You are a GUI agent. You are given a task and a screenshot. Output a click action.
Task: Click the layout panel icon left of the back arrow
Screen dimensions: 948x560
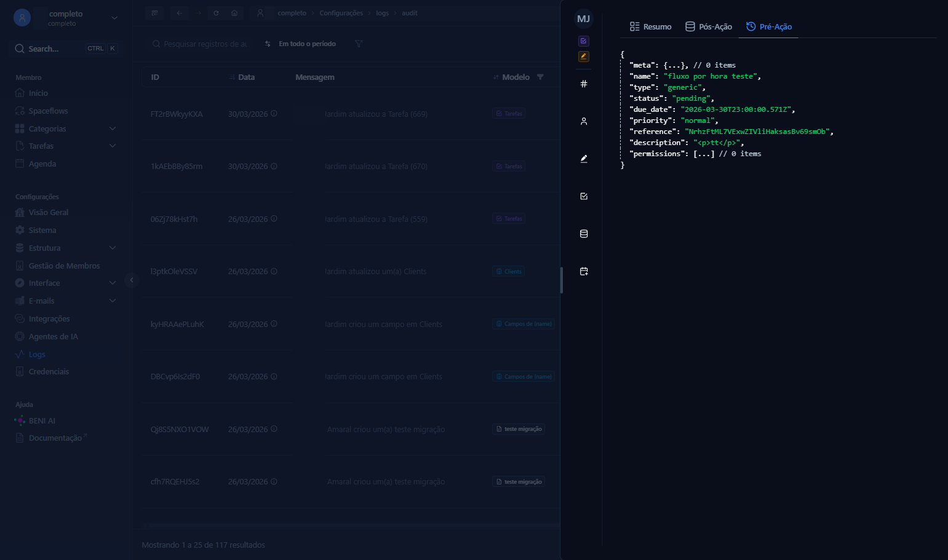pyautogui.click(x=155, y=13)
